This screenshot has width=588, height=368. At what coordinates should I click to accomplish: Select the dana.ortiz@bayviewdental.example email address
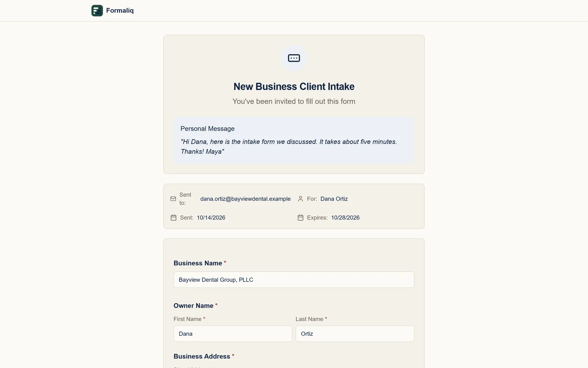(245, 199)
